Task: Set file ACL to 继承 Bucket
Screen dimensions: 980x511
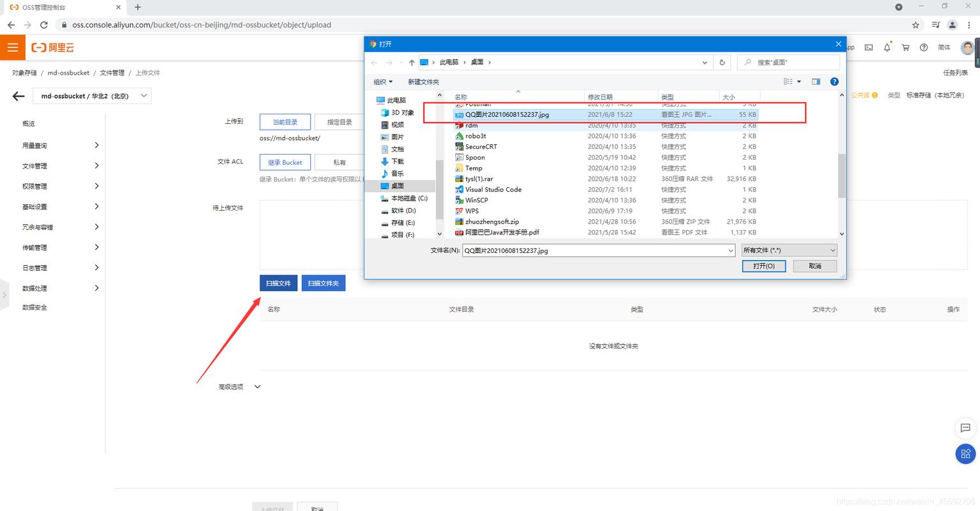Action: 285,162
